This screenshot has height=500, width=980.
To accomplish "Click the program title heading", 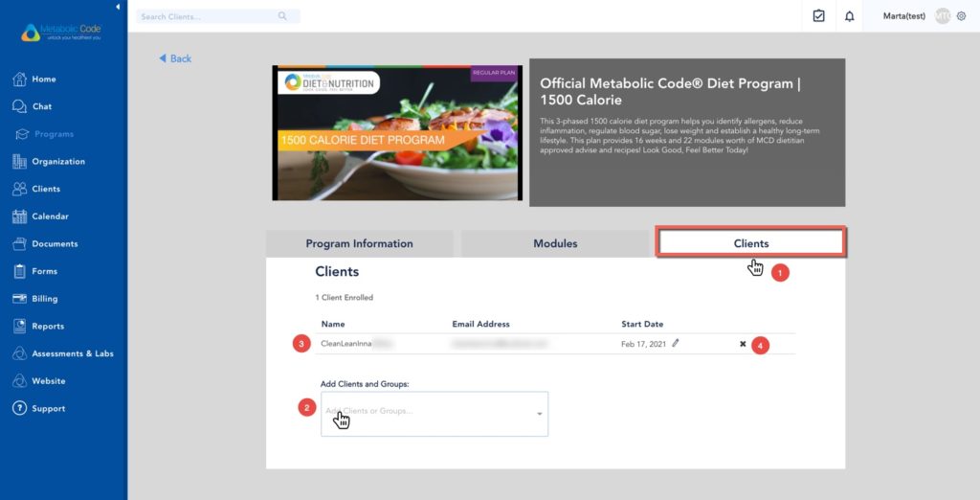I will [670, 91].
